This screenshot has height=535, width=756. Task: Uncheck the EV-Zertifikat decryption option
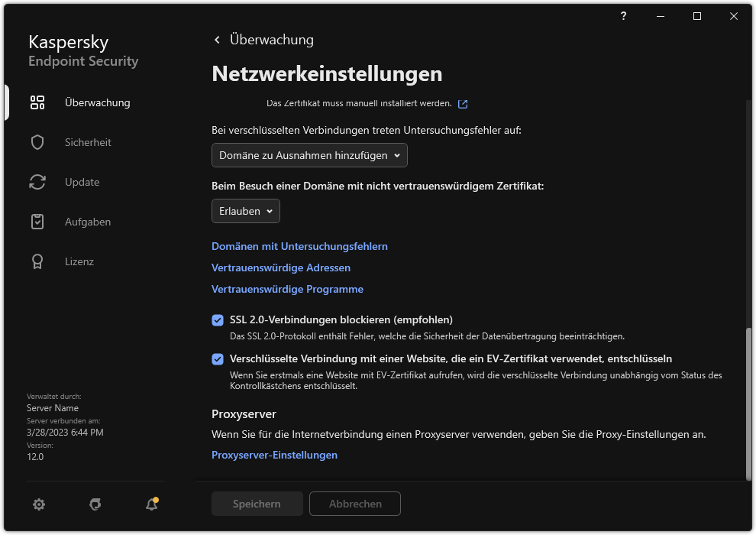218,358
